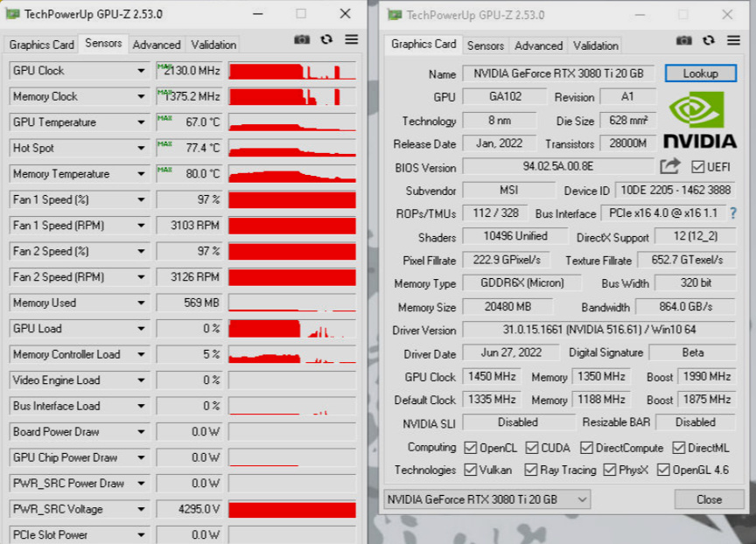Toggle the DirectML checkbox
Viewport: 756px width, 544px height.
[x=678, y=448]
